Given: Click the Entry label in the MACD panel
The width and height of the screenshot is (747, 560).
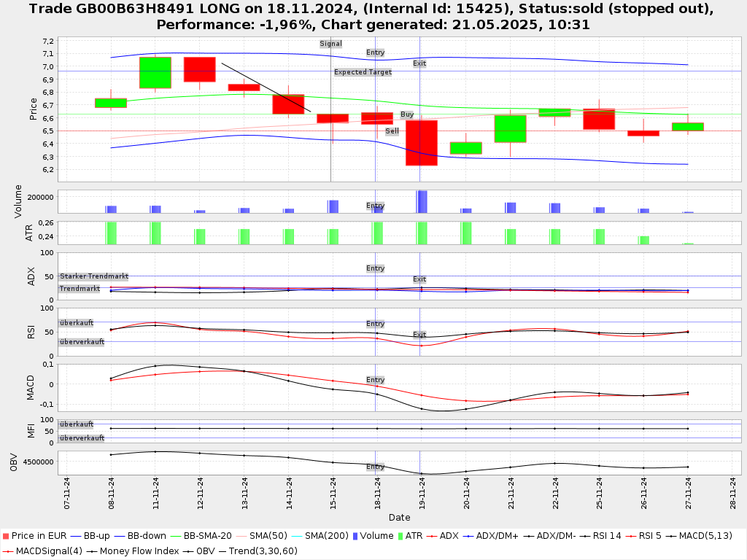Looking at the screenshot, I should (x=375, y=380).
